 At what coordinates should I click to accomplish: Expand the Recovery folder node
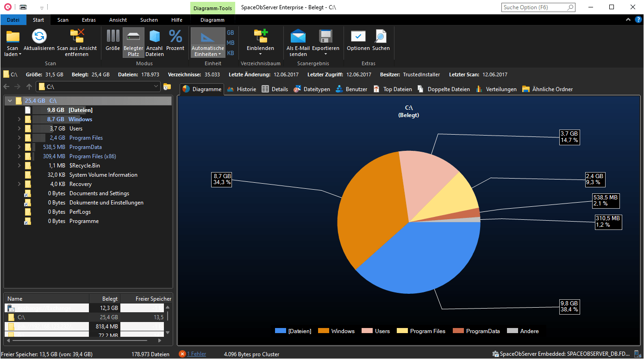click(x=19, y=184)
